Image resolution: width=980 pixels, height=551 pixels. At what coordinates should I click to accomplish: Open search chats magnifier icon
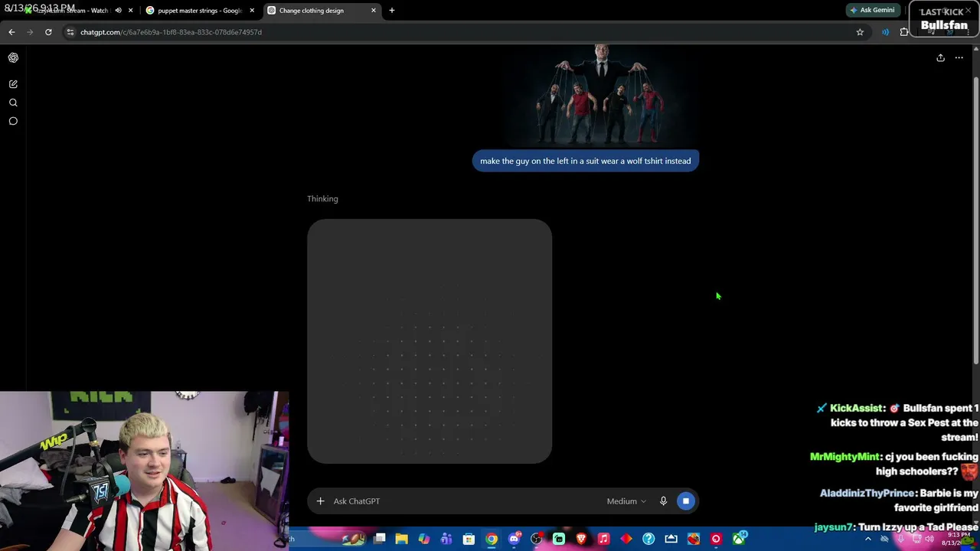pyautogui.click(x=13, y=103)
